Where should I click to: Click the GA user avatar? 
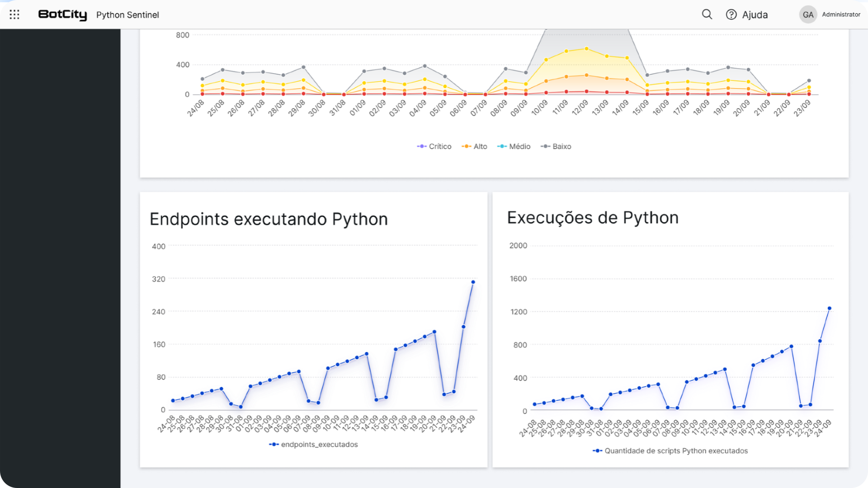point(808,14)
